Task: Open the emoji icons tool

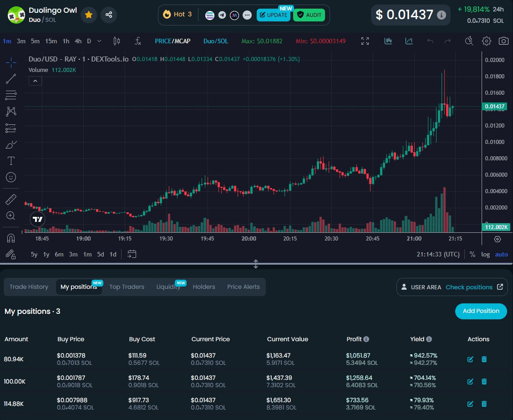Action: tap(11, 177)
